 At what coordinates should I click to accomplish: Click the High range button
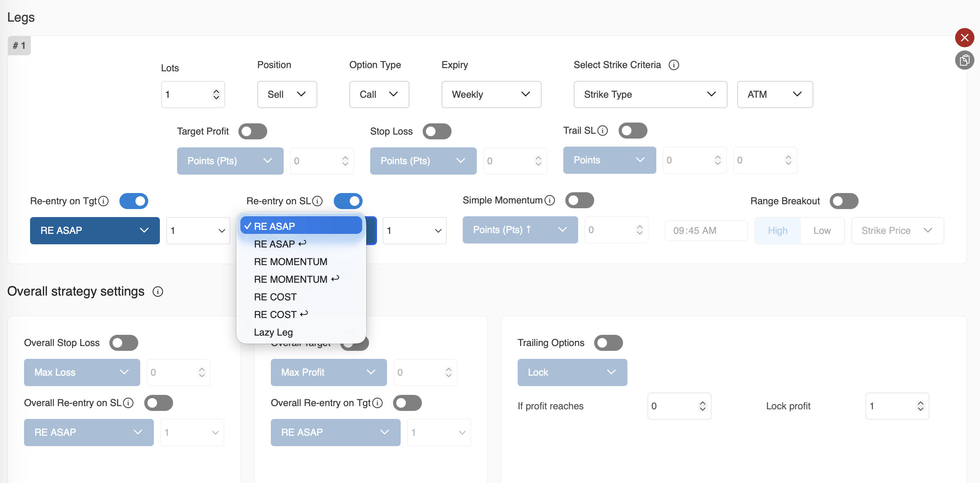coord(778,231)
